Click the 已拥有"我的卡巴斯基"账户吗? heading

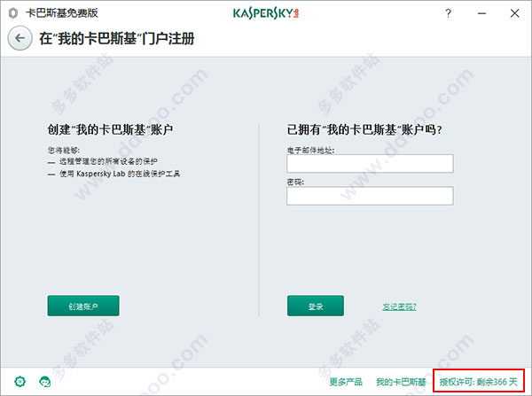(364, 129)
